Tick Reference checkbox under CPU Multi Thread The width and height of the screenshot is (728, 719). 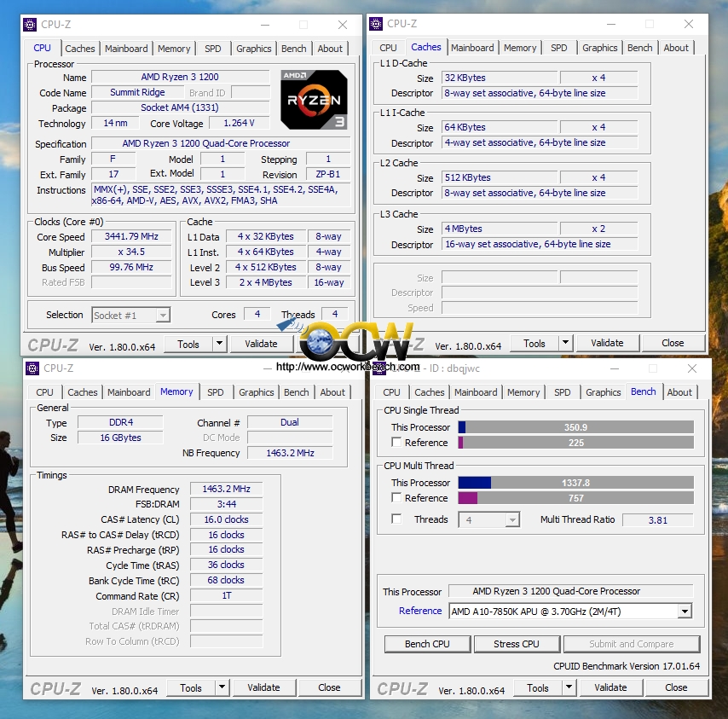pos(396,497)
